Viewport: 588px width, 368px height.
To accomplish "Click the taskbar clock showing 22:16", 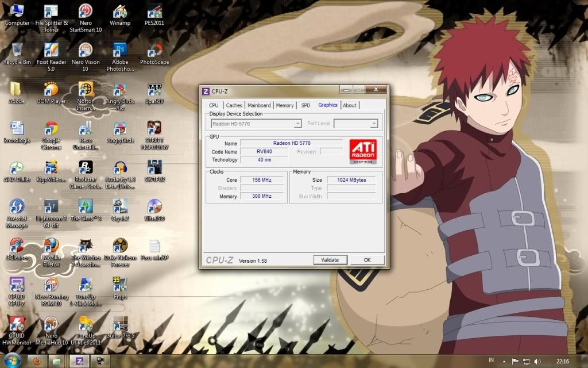I will click(x=563, y=361).
